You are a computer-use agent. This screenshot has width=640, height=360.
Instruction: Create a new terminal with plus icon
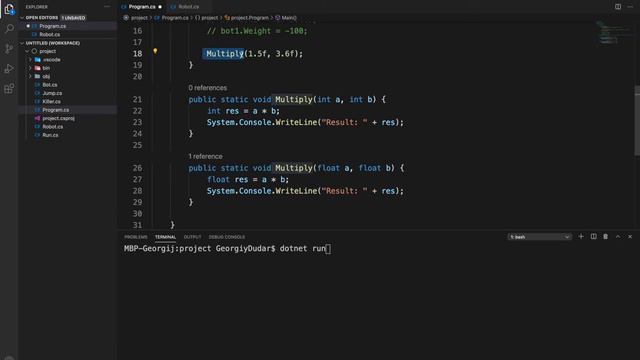581,236
